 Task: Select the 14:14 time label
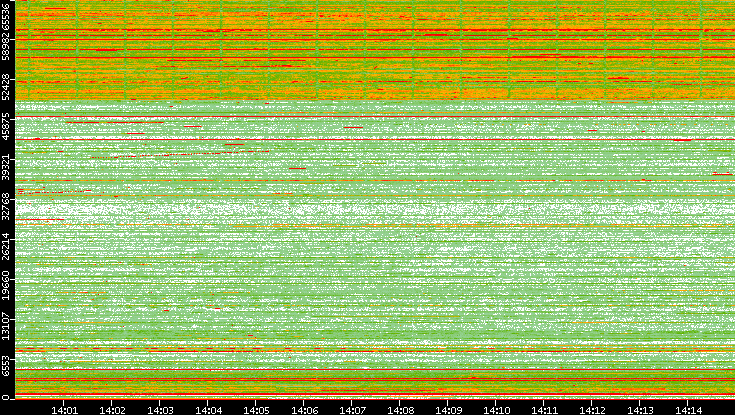point(688,410)
